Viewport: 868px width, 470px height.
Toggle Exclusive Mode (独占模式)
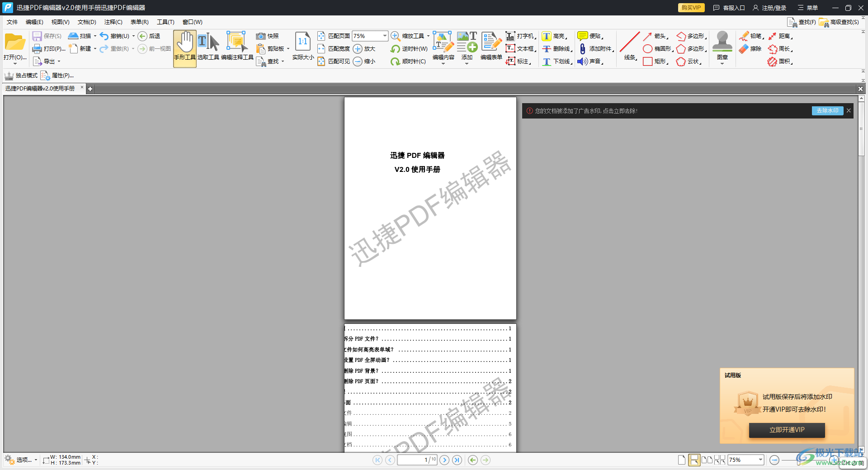click(21, 76)
